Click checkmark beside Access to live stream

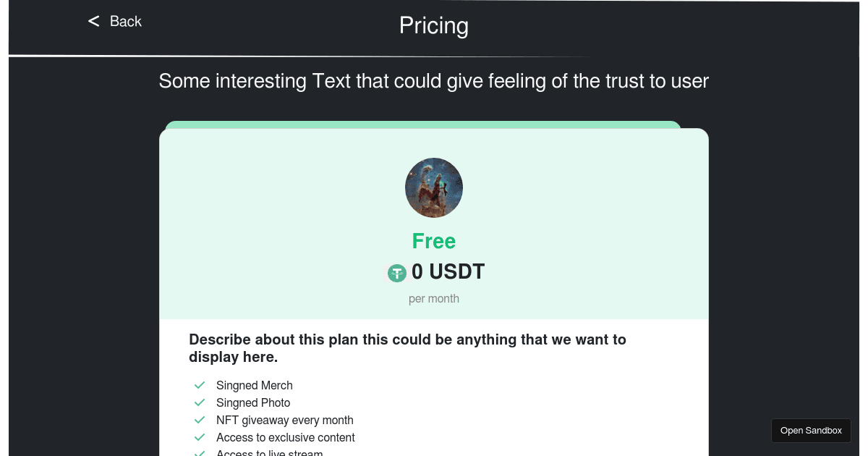coord(200,453)
